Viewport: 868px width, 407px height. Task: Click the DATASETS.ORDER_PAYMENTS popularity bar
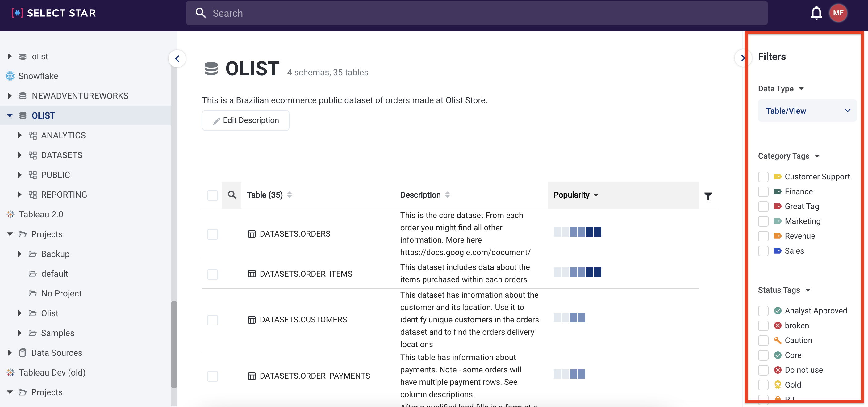tap(569, 374)
